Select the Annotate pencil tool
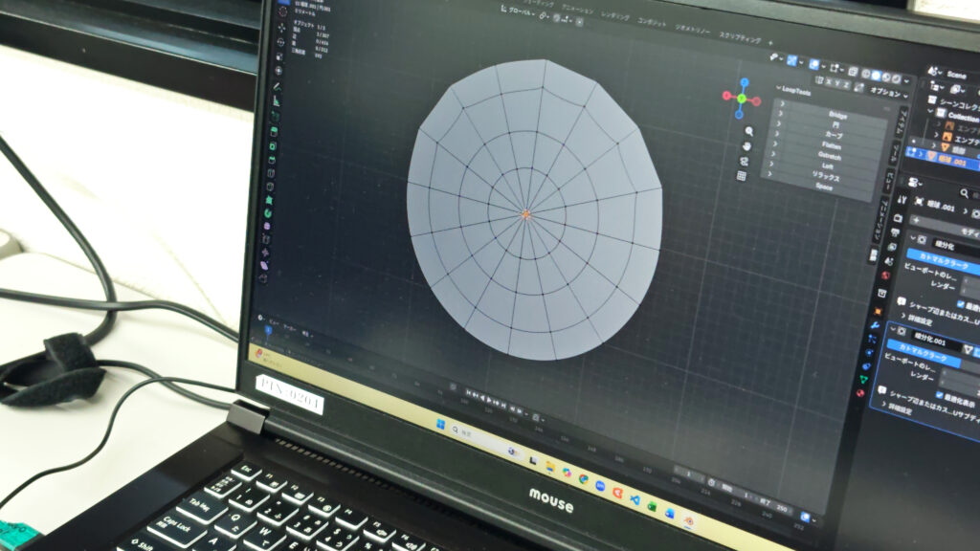Viewport: 980px width, 551px height. [278, 87]
